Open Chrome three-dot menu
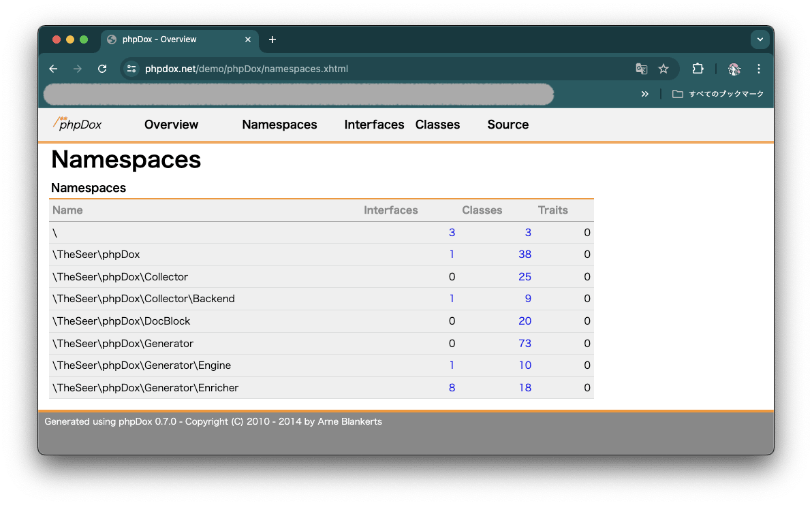812x505 pixels. (759, 69)
